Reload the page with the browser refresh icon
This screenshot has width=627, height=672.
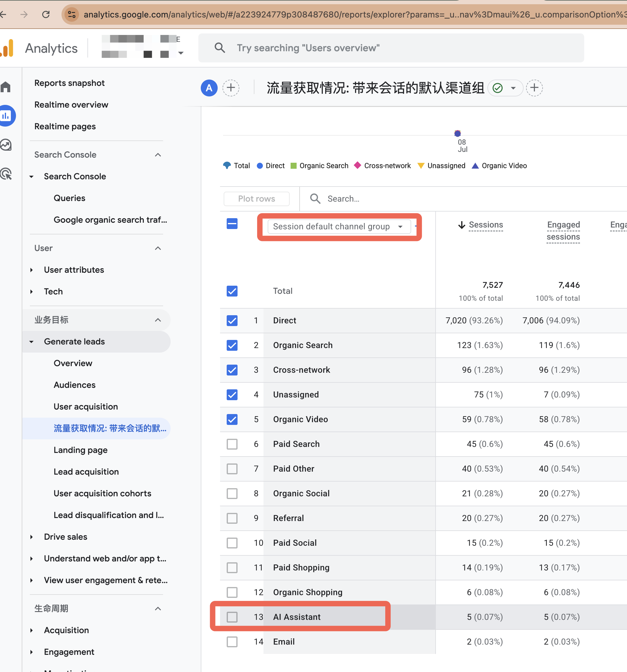pyautogui.click(x=46, y=14)
